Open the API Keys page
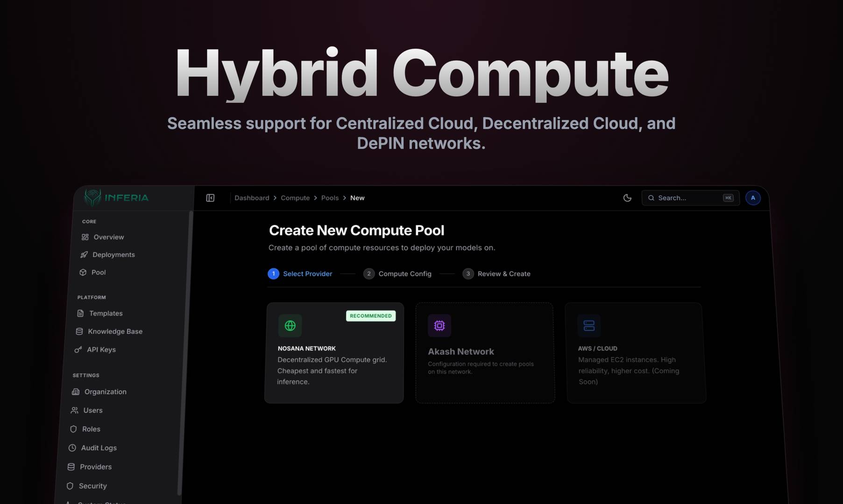This screenshot has width=843, height=504. (x=101, y=350)
